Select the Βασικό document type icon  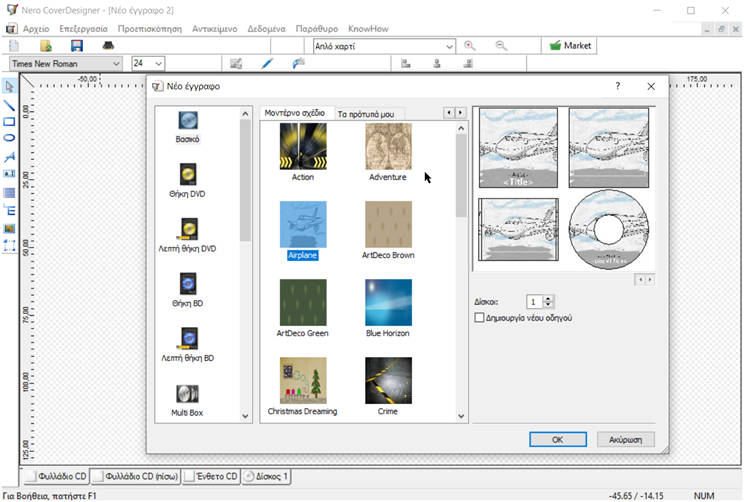(188, 121)
